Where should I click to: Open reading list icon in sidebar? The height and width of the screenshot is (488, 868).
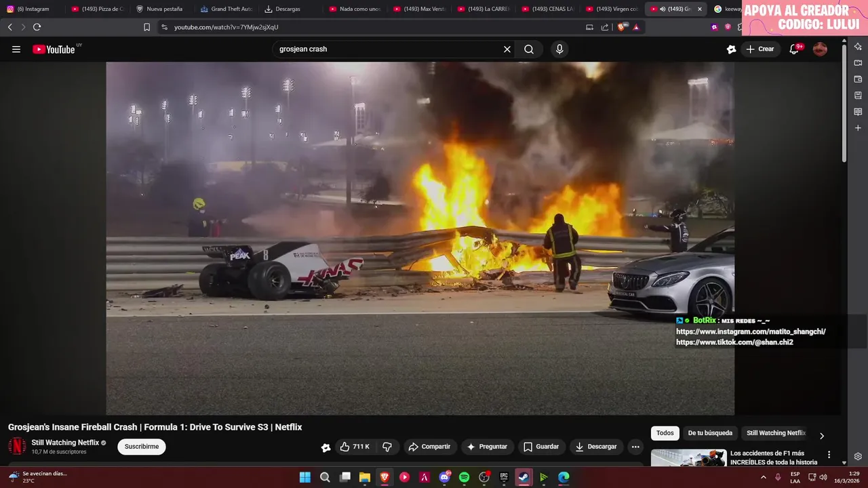(x=858, y=111)
